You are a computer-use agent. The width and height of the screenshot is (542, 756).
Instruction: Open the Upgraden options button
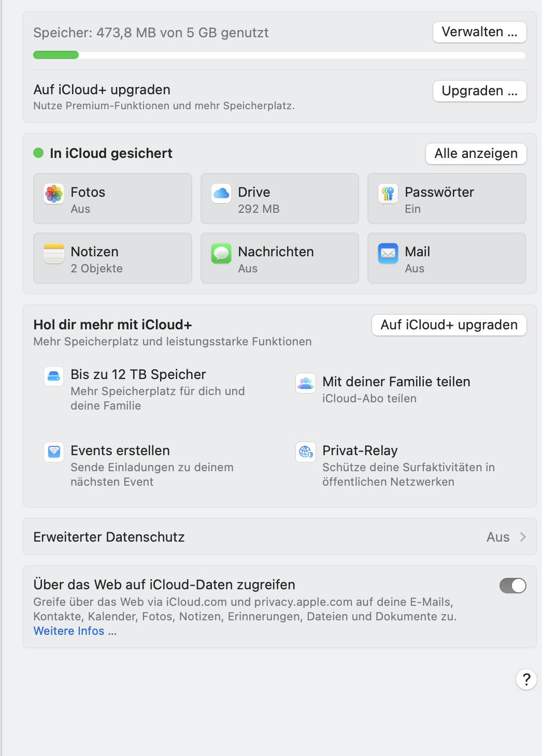(479, 91)
